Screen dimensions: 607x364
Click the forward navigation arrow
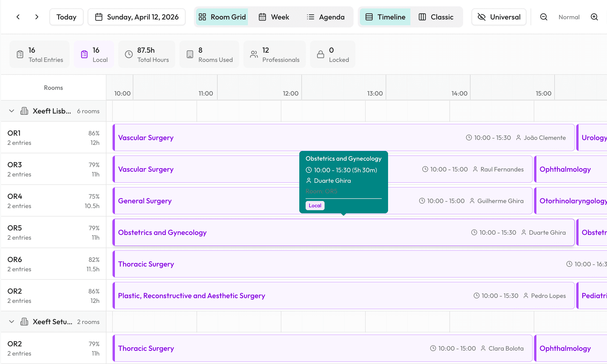[x=37, y=17]
